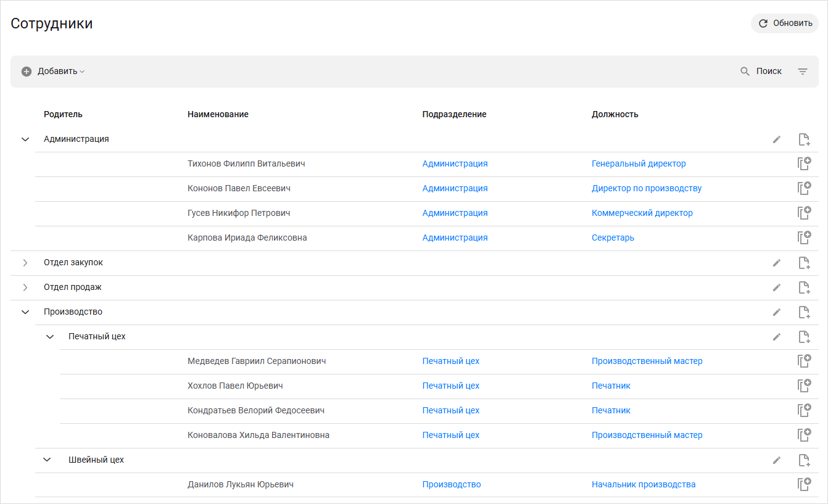Click the search magnifier icon

pyautogui.click(x=745, y=72)
